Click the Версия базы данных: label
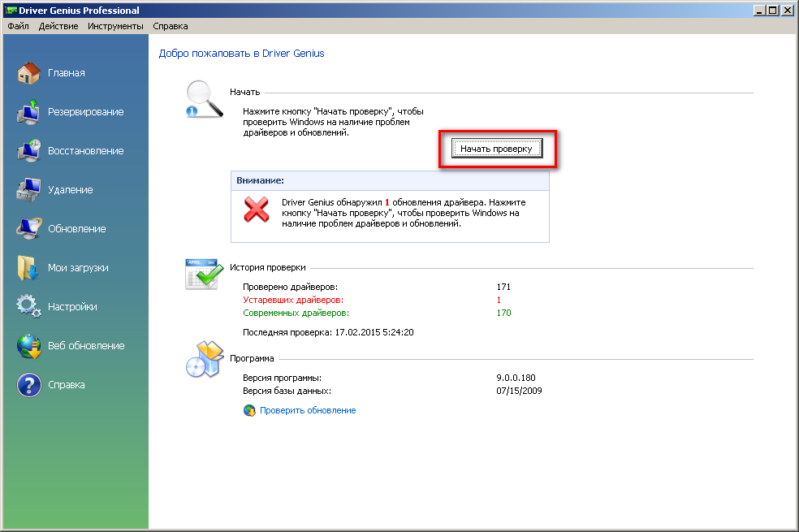The height and width of the screenshot is (532, 799). pyautogui.click(x=287, y=391)
